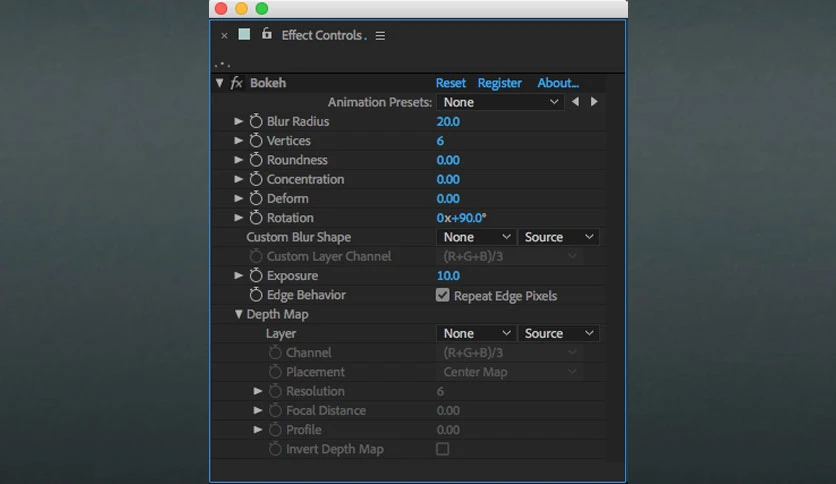The height and width of the screenshot is (484, 836).
Task: Toggle the Deform stopwatch
Action: pos(256,198)
